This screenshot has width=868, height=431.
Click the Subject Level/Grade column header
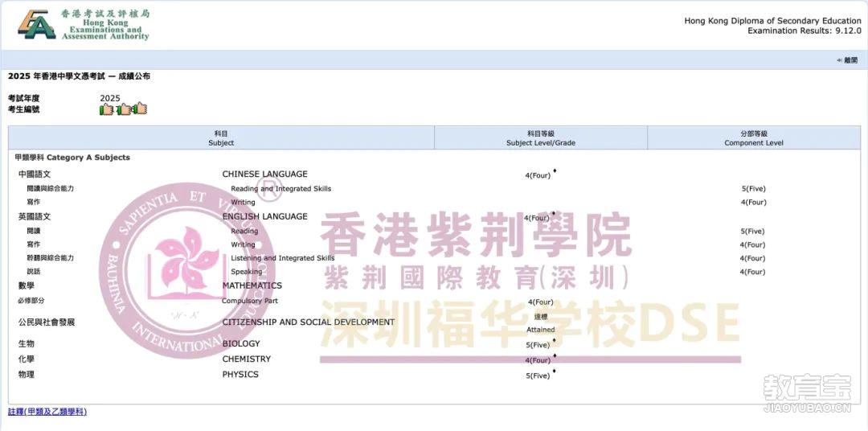540,138
